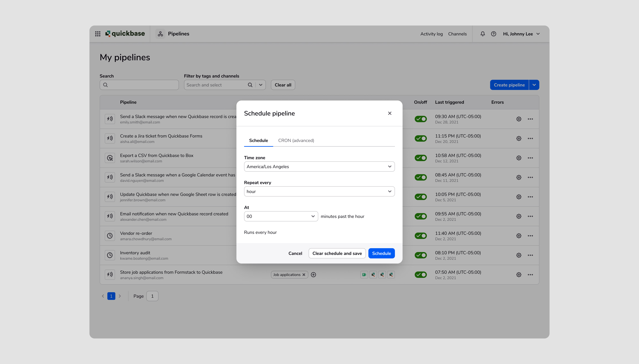
Task: Click the Quickbase app grid icon top left
Action: click(97, 34)
